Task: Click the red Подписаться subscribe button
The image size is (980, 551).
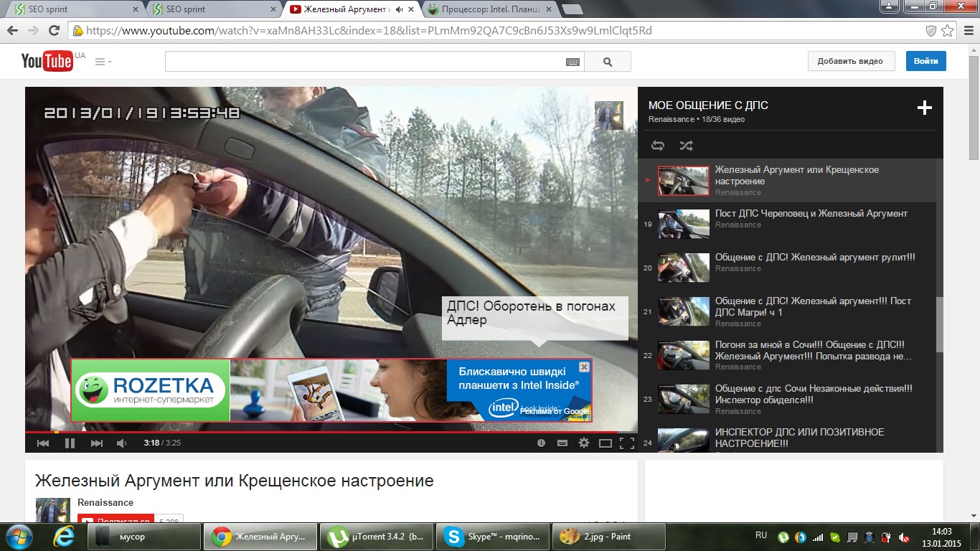Action: pos(117,519)
